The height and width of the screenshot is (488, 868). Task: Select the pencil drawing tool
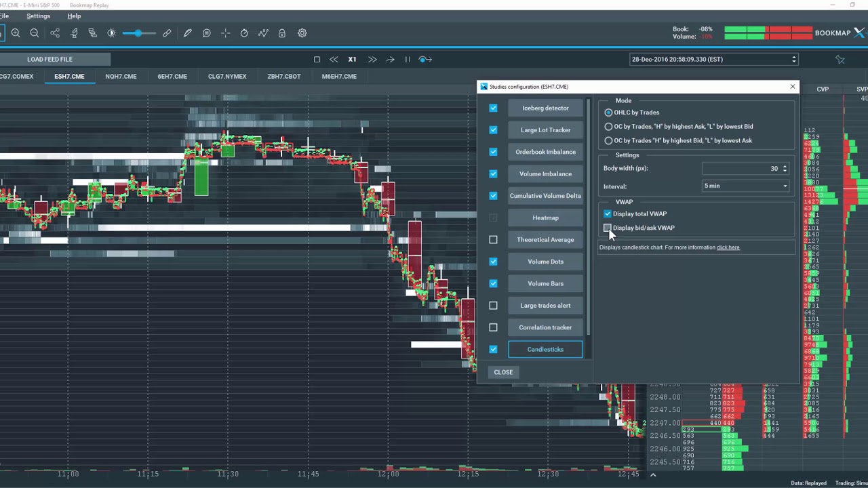pyautogui.click(x=187, y=33)
